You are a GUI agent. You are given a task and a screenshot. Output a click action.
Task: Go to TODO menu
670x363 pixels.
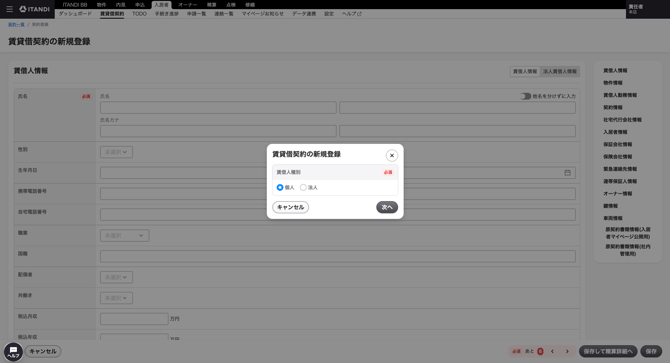tap(139, 14)
